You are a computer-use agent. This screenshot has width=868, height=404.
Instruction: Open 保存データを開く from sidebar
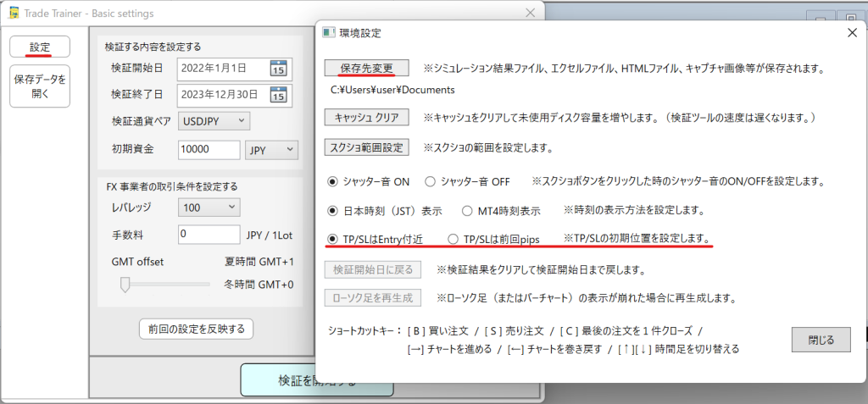40,86
